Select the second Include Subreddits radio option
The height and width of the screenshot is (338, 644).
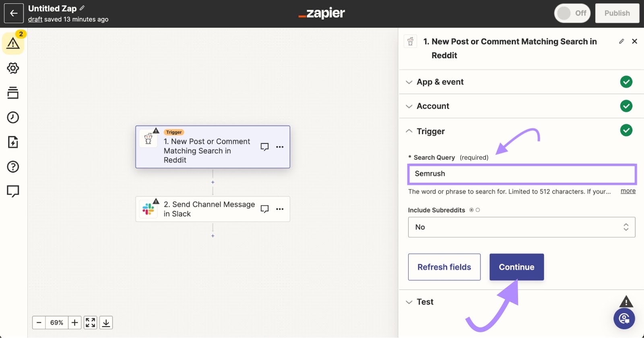[478, 210]
